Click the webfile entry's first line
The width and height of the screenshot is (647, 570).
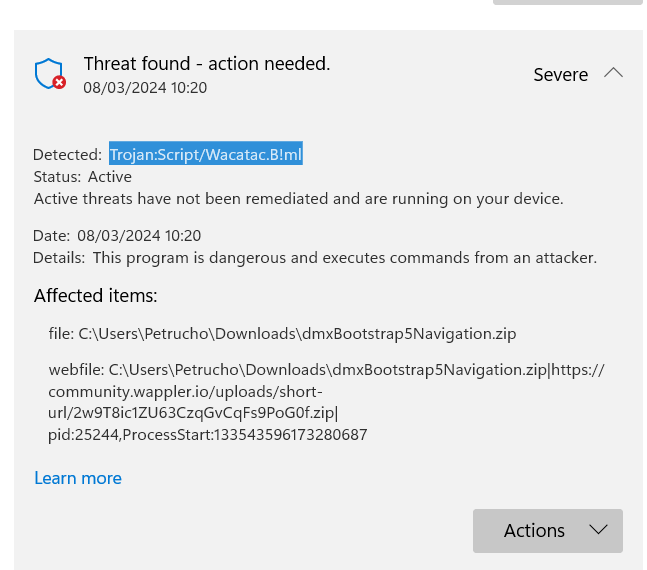pos(326,370)
